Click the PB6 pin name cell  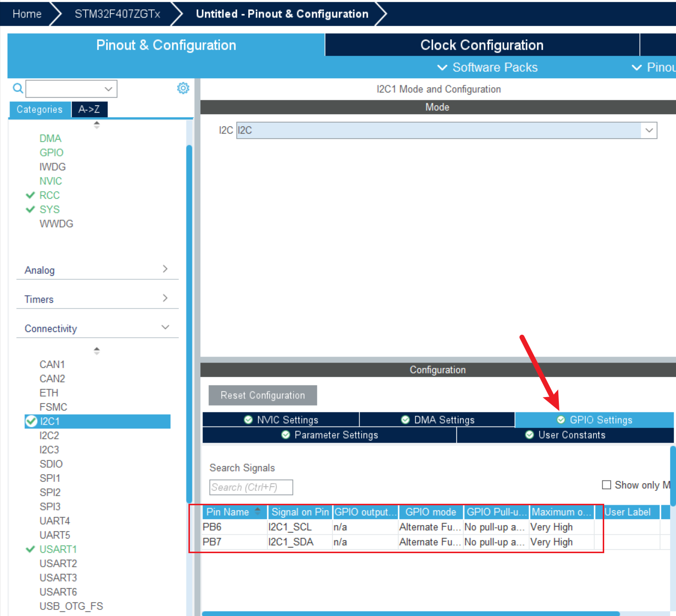click(x=234, y=527)
